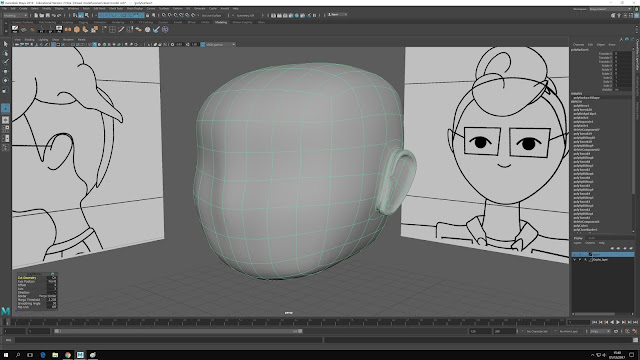The height and width of the screenshot is (360, 640).
Task: Go to the start of the playback range
Action: 594,322
